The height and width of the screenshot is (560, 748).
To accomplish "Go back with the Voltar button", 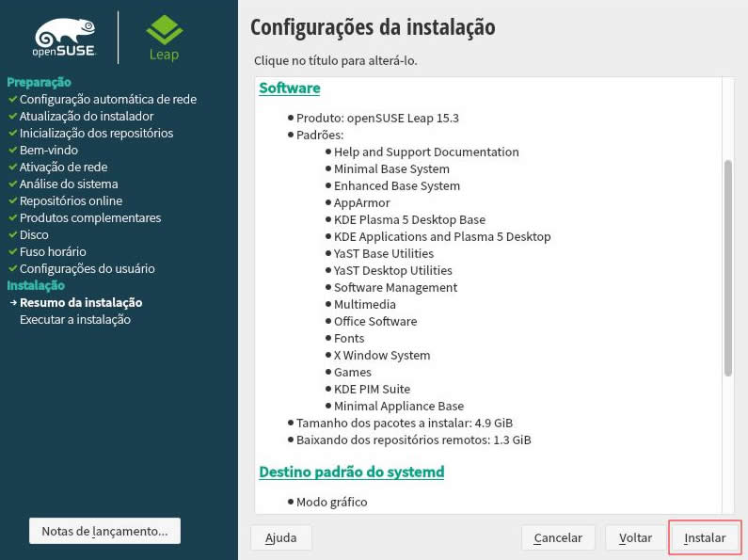I will [635, 538].
